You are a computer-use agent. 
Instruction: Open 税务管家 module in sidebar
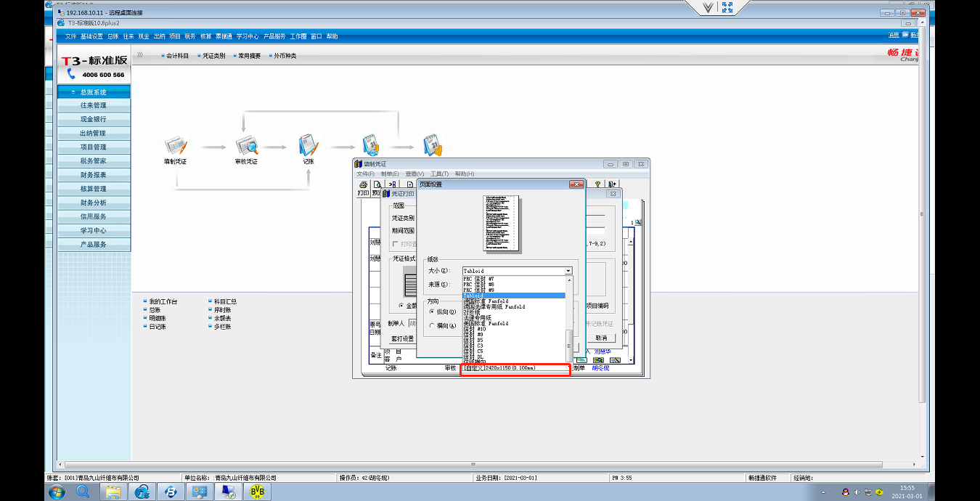click(94, 161)
